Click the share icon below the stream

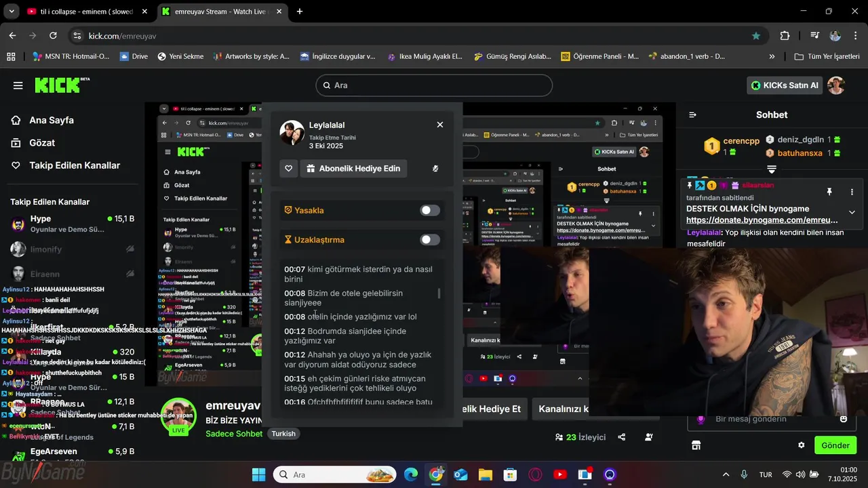pyautogui.click(x=622, y=437)
